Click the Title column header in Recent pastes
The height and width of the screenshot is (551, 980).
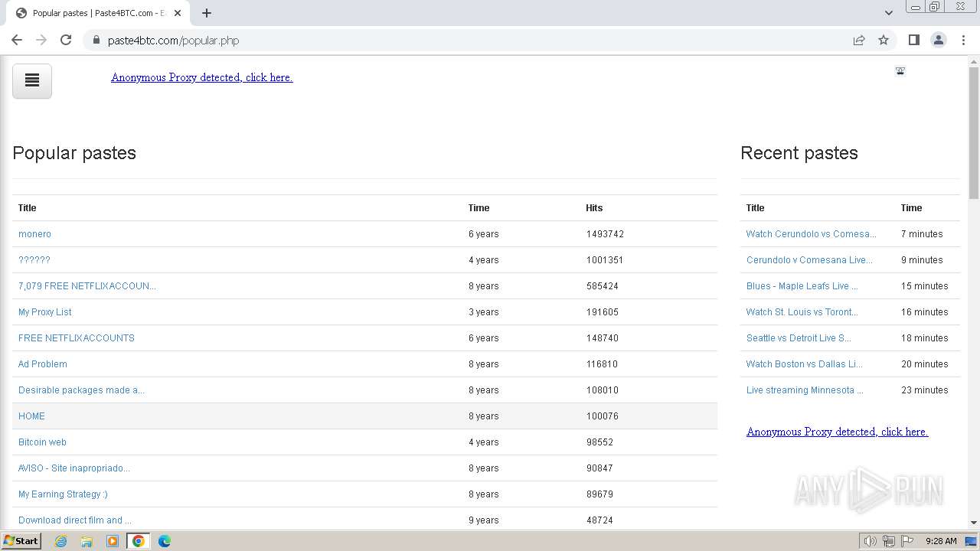coord(755,208)
